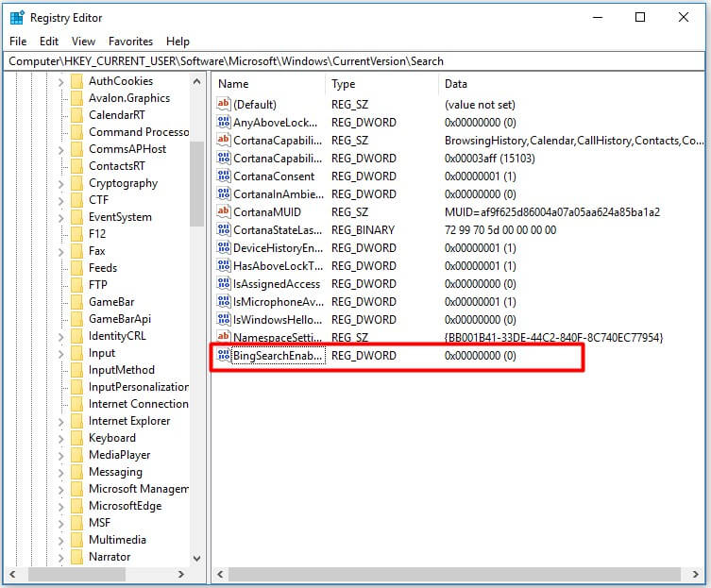Viewport: 711px width, 588px height.
Task: Expand the CTF tree node
Action: coord(60,201)
